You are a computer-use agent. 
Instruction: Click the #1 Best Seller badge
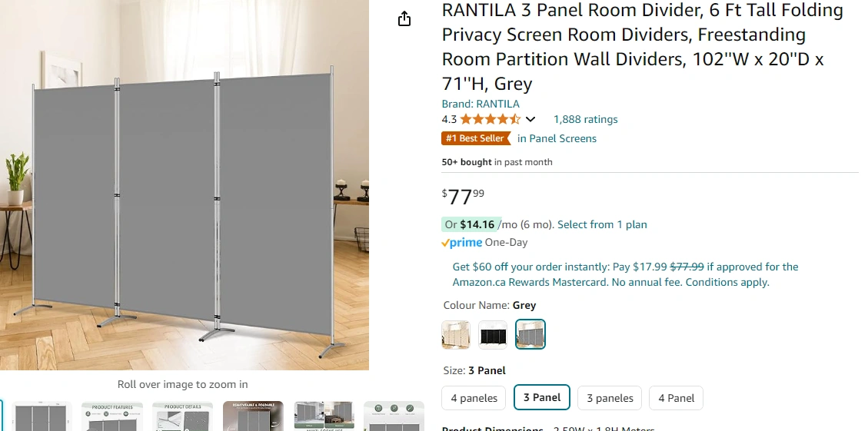tap(476, 138)
